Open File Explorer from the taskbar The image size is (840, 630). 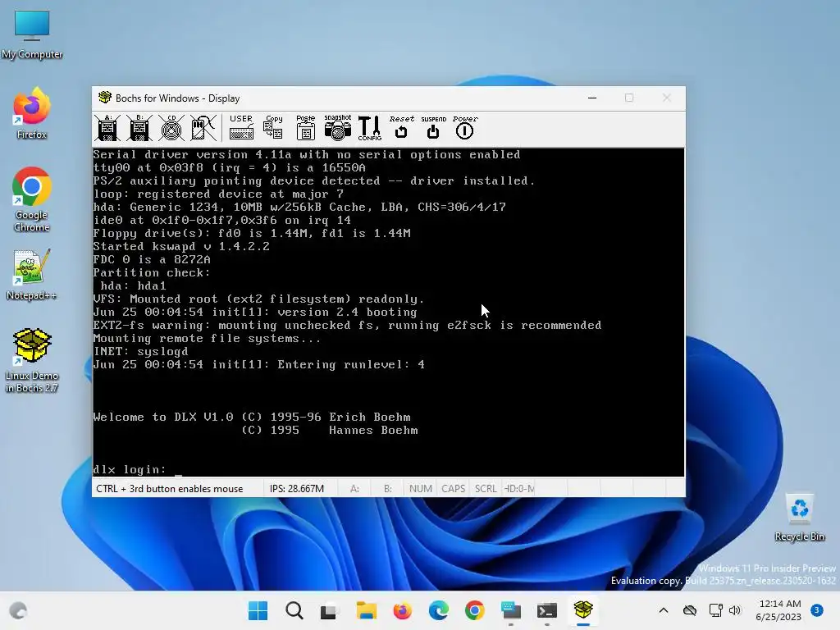click(x=367, y=610)
